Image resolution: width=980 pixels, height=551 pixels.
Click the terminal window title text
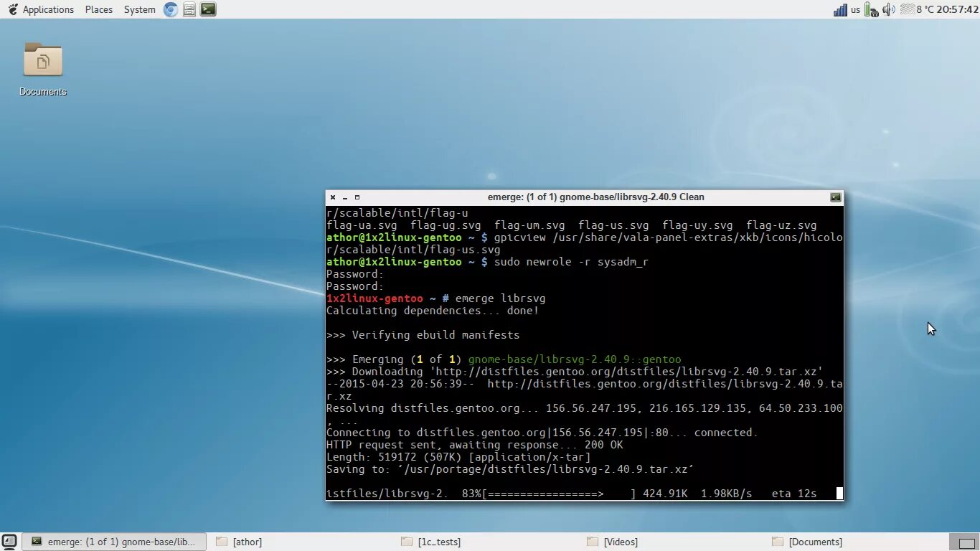click(x=596, y=197)
